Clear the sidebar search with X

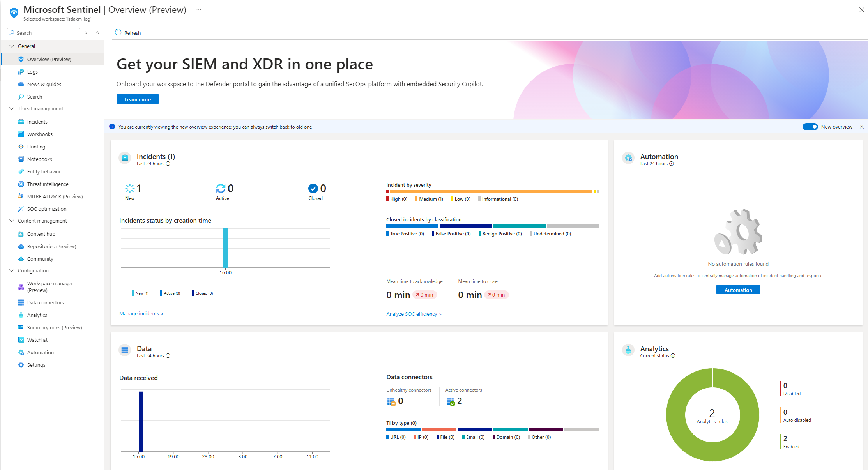click(86, 33)
